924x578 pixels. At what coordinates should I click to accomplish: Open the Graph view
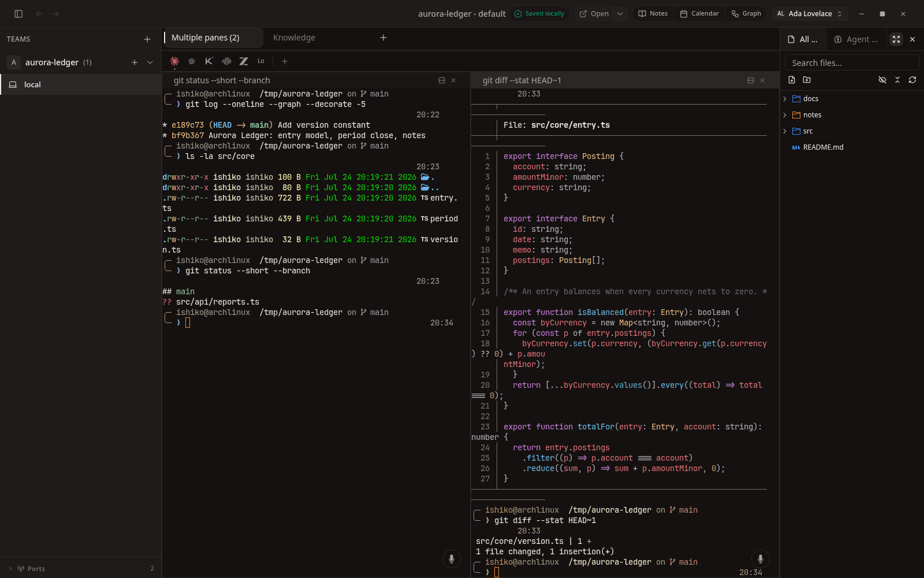tap(746, 14)
